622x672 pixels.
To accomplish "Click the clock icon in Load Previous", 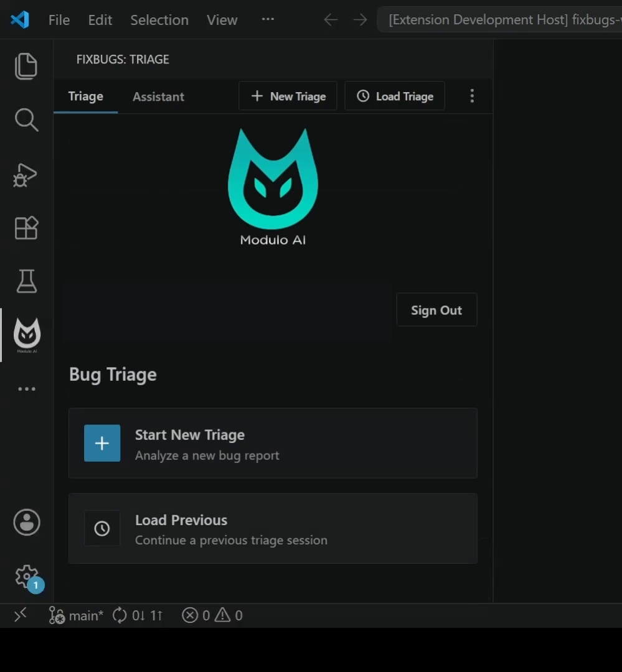I will (102, 528).
